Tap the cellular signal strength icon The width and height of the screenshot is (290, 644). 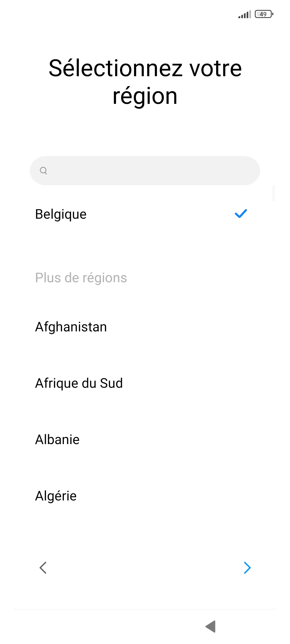coord(244,14)
